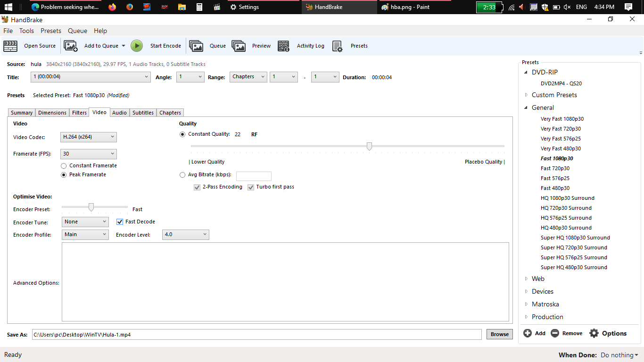Open the Encoder Profile dropdown
The height and width of the screenshot is (362, 644).
tap(85, 235)
